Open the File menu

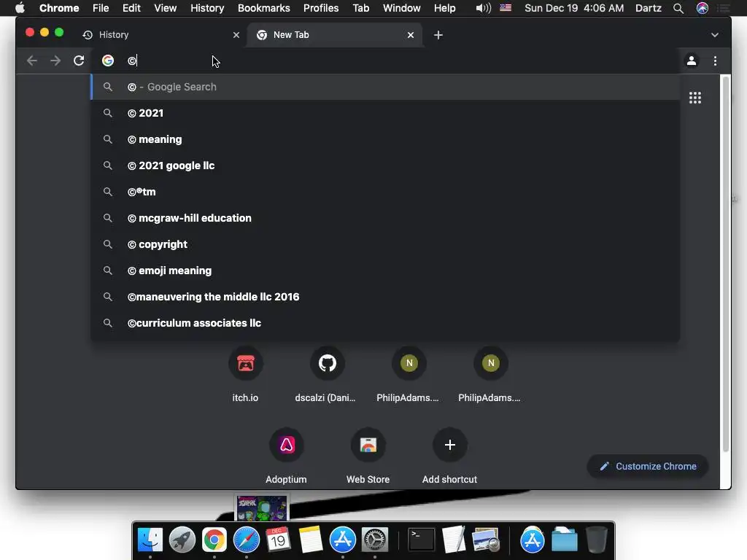tap(101, 8)
